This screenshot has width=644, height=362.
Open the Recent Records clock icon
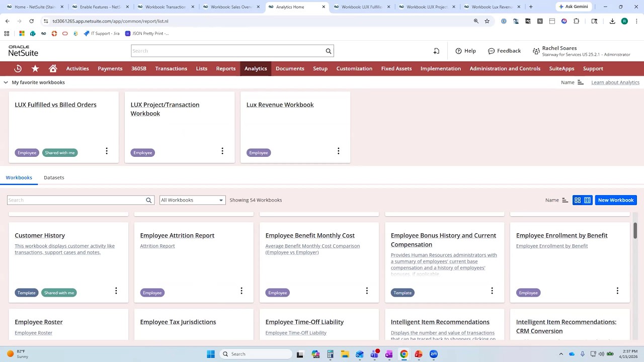[x=18, y=68]
